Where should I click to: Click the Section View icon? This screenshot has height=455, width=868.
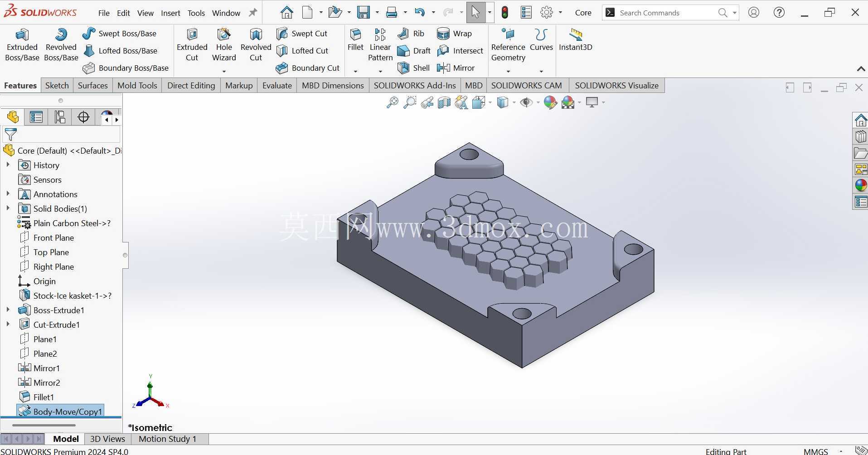(444, 102)
